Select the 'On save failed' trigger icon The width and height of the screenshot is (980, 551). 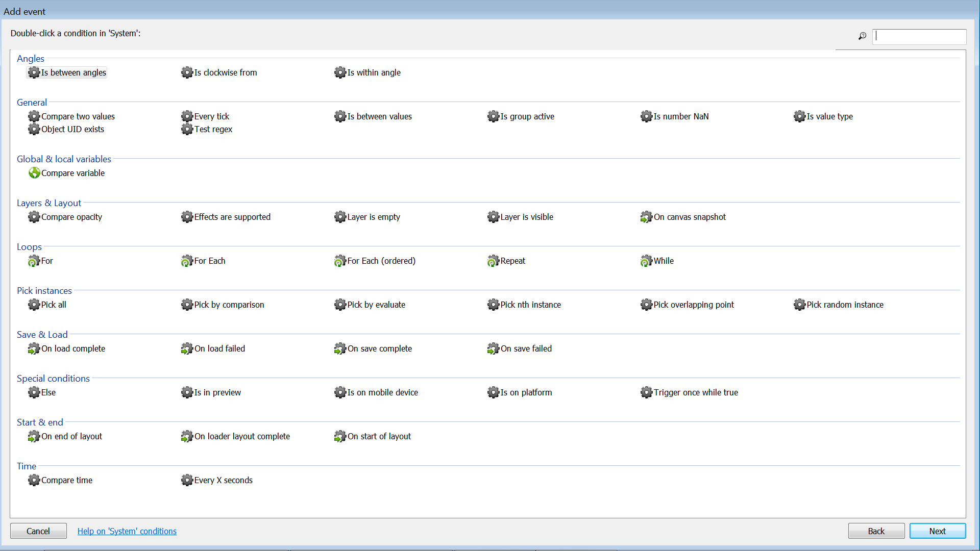[493, 348]
